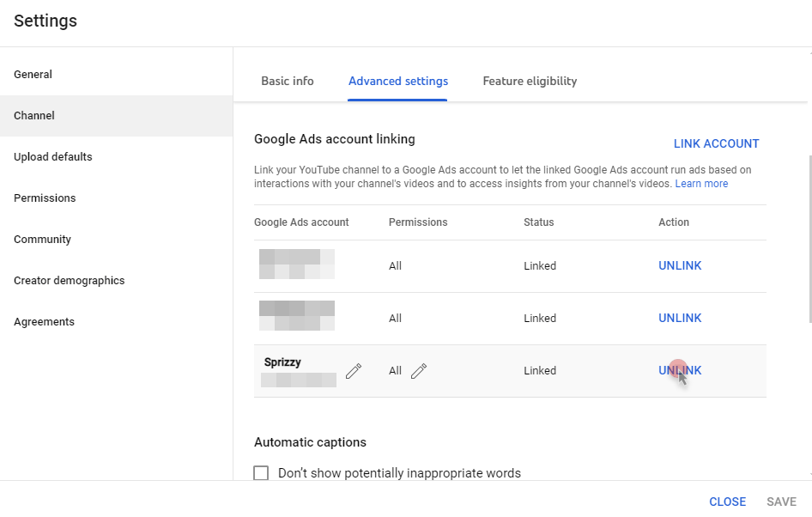Go to Permissions settings
This screenshot has height=517, width=812.
coord(116,198)
